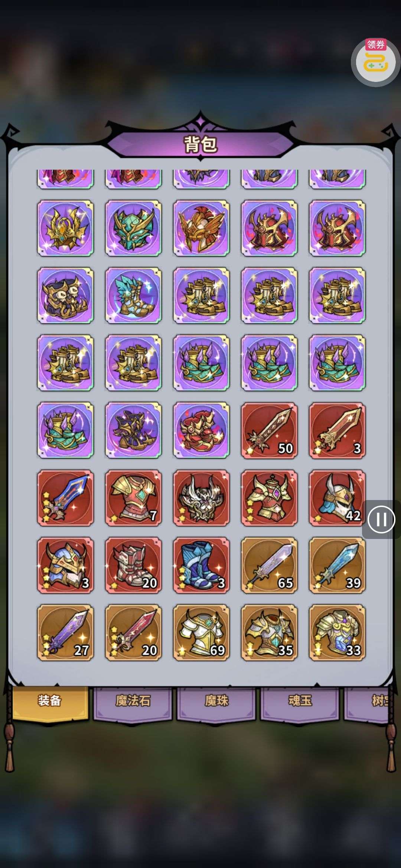
Task: Switch to the 魔法石 tab
Action: tap(133, 701)
